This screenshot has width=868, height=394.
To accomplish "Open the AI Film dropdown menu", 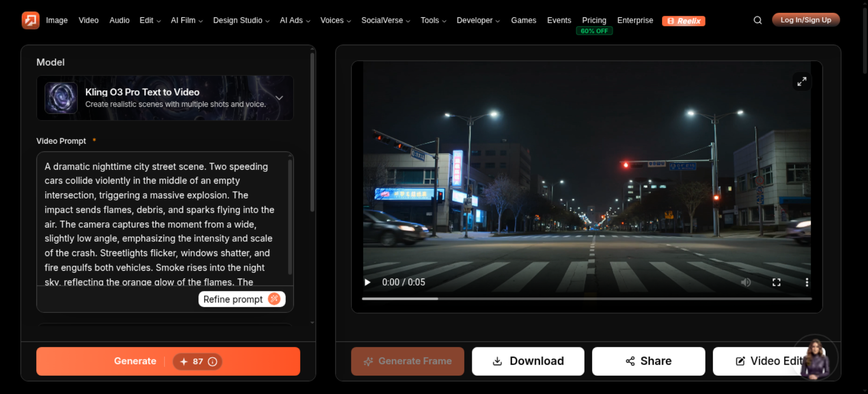I will pos(187,20).
